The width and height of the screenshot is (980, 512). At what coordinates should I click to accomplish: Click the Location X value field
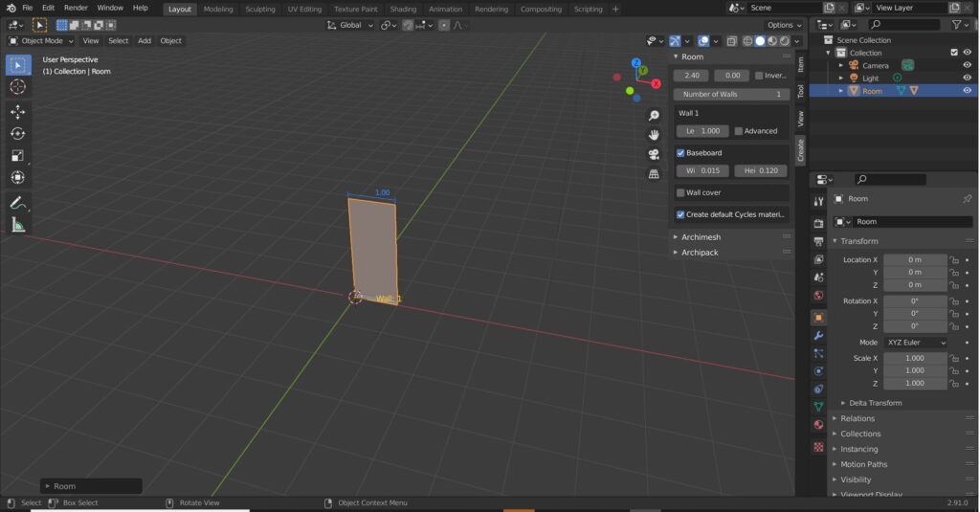914,260
